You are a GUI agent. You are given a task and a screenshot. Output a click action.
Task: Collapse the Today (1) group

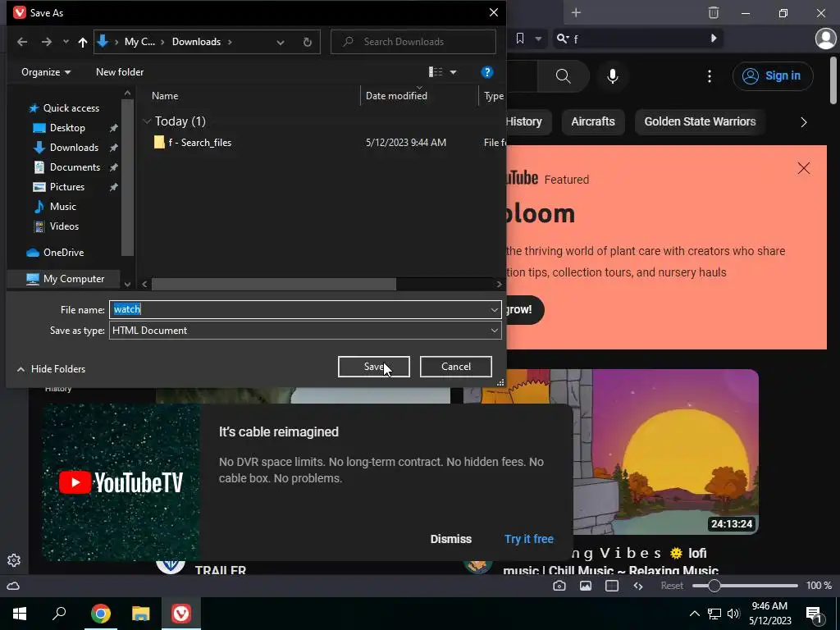pyautogui.click(x=147, y=121)
